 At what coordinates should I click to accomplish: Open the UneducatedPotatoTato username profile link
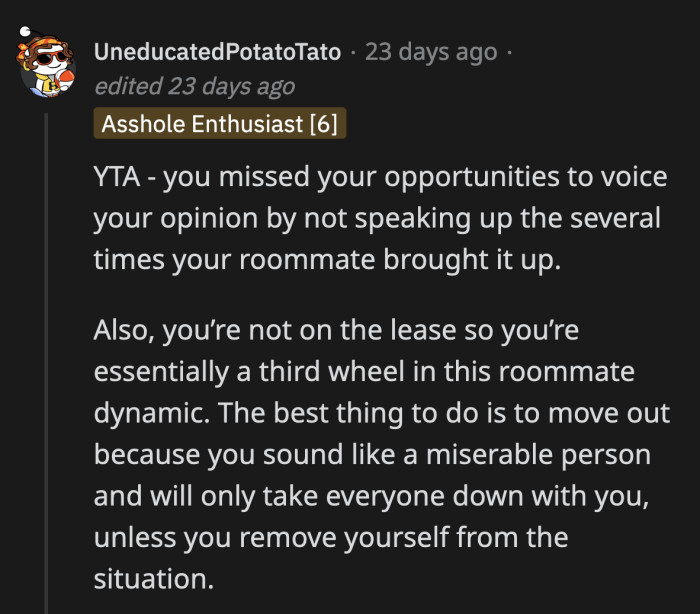[218, 52]
